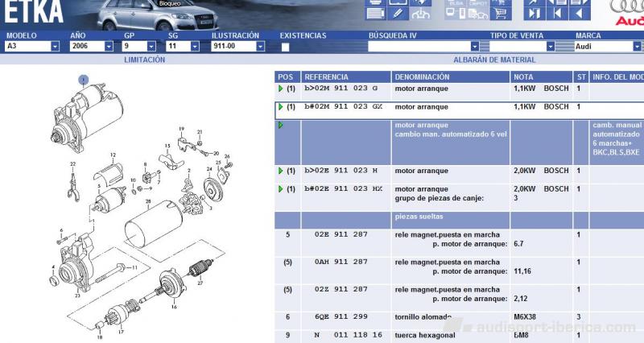Click green arrow of 02M 911 023 GX row
The image size is (644, 343).
(x=281, y=107)
